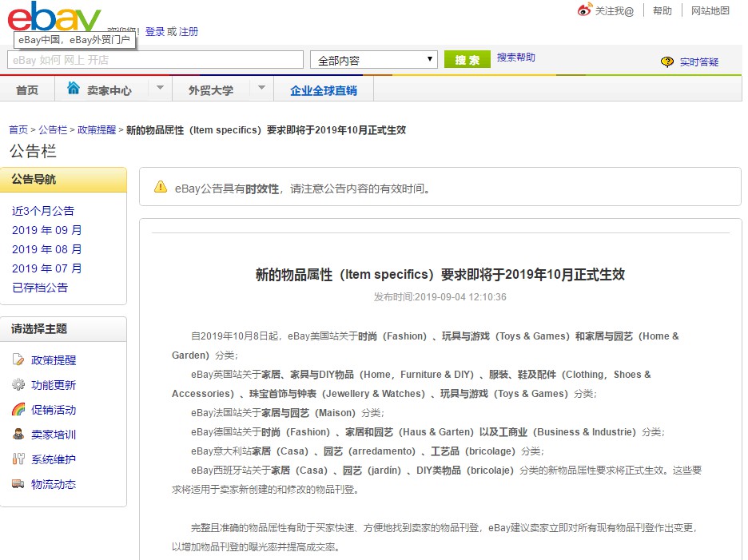Click the 实时答疑 link
748x560 pixels.
pos(699,62)
